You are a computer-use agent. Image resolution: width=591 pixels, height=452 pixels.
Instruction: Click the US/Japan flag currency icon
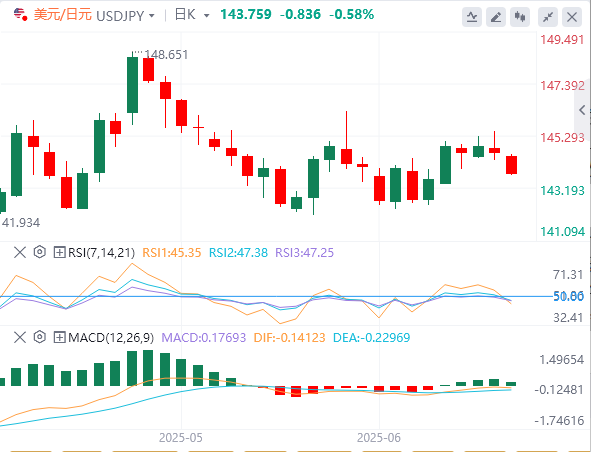coord(20,14)
